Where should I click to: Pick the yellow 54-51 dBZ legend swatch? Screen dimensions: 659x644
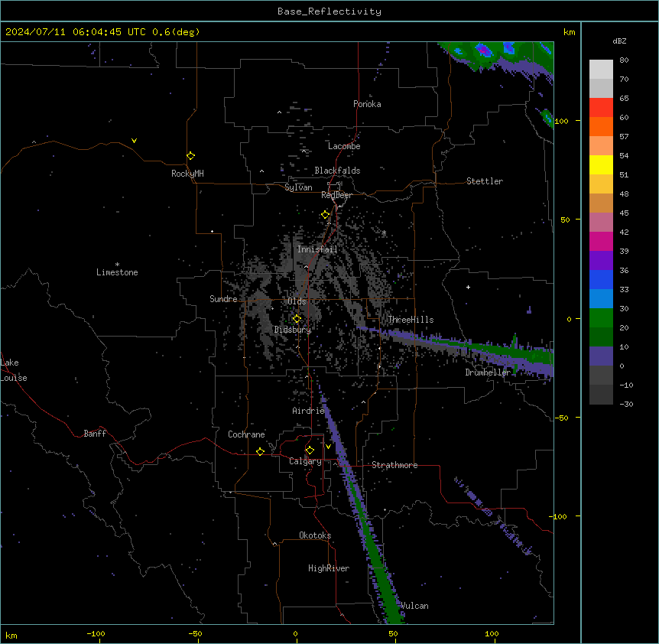pyautogui.click(x=601, y=164)
